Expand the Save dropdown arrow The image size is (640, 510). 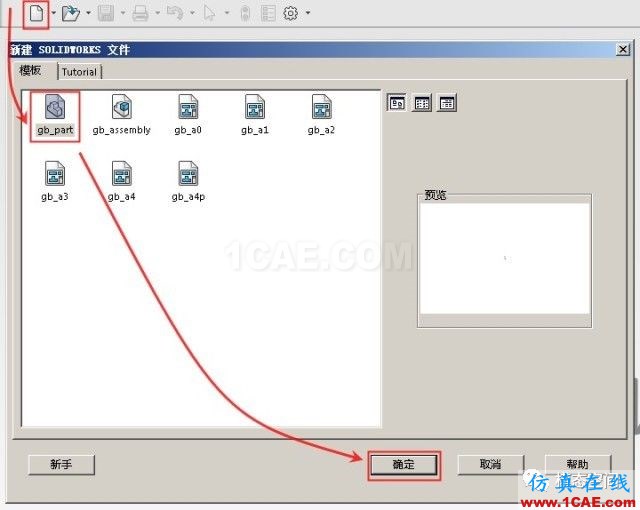tap(123, 13)
